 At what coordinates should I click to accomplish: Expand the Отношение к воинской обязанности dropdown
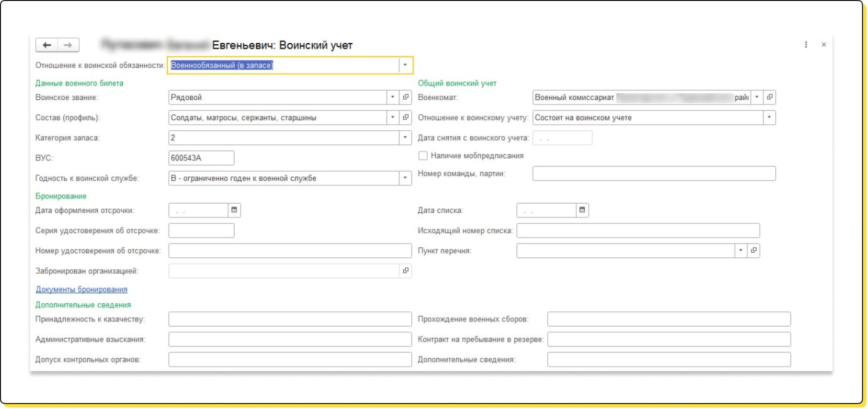[405, 65]
